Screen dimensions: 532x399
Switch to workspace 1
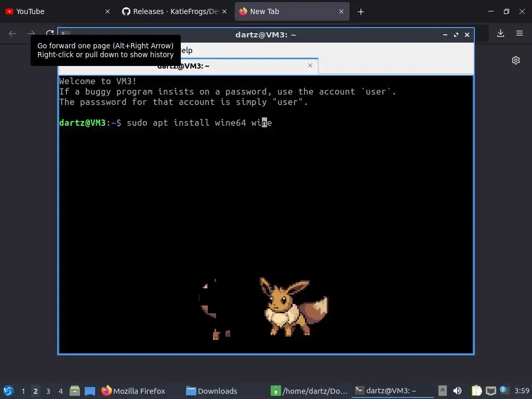(x=23, y=391)
